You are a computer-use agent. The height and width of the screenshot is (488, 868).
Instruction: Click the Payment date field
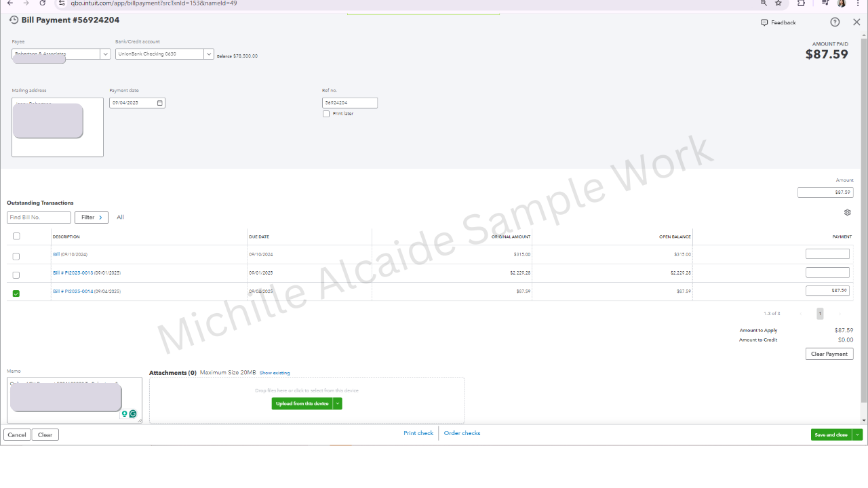[137, 103]
